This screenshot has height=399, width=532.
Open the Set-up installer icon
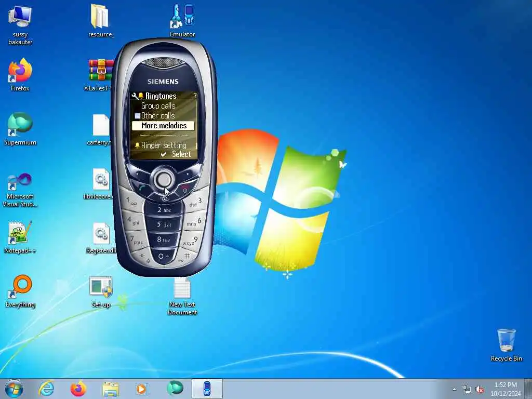point(101,291)
